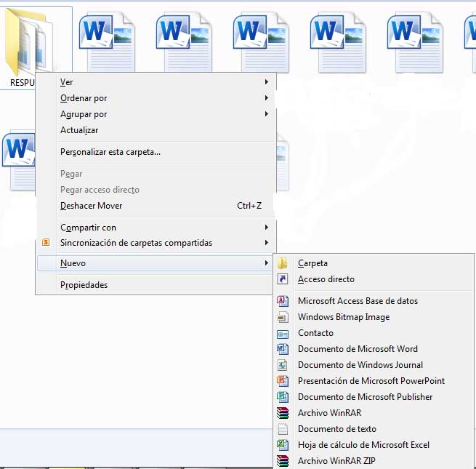Expand the Ver submenu arrow

pos(266,81)
